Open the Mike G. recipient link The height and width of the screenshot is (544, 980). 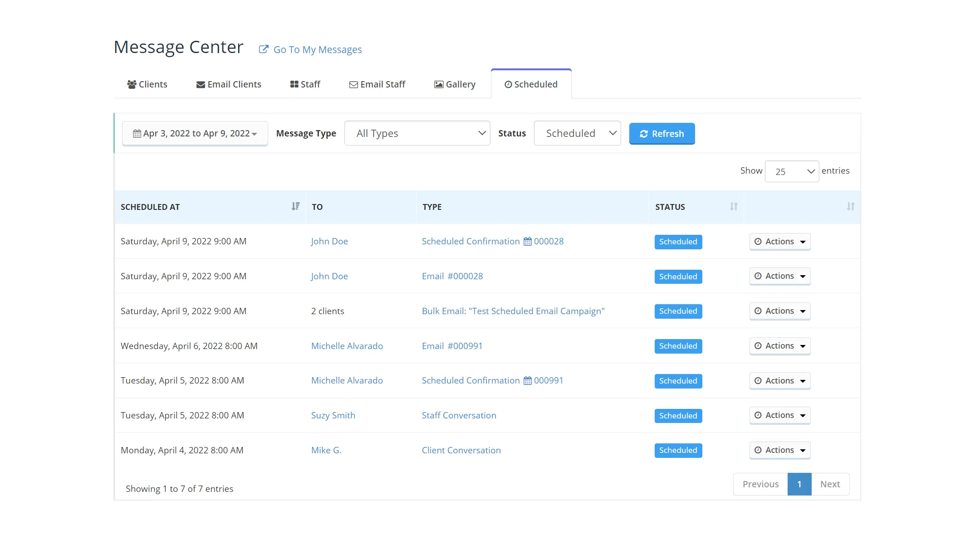(x=326, y=450)
